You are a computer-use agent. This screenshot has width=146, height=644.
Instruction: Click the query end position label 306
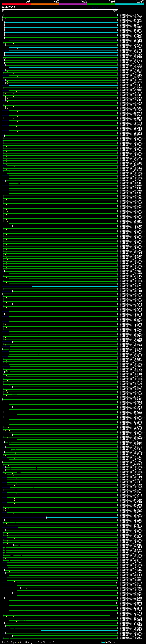click(115, 11)
